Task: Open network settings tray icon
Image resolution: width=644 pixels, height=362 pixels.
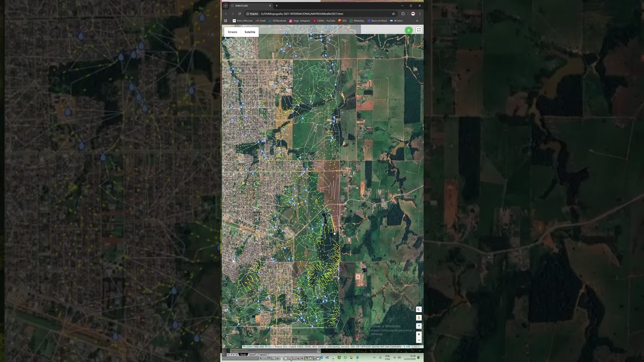Action: point(394,357)
